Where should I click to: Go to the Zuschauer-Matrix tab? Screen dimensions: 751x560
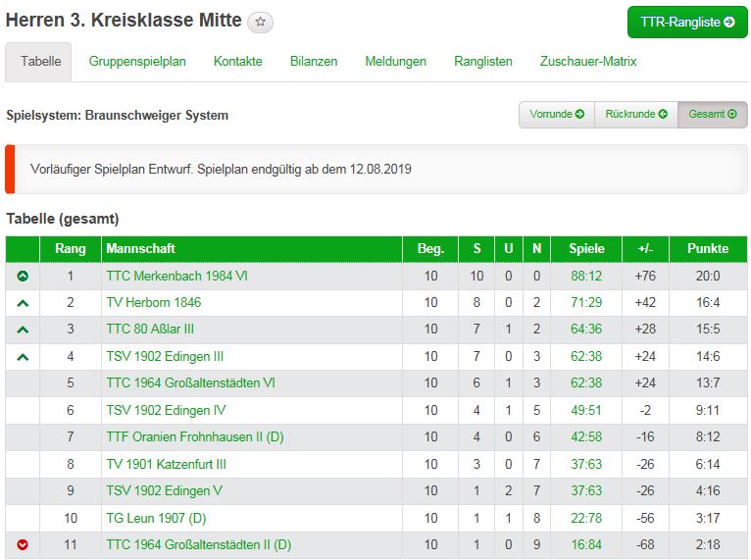[588, 61]
